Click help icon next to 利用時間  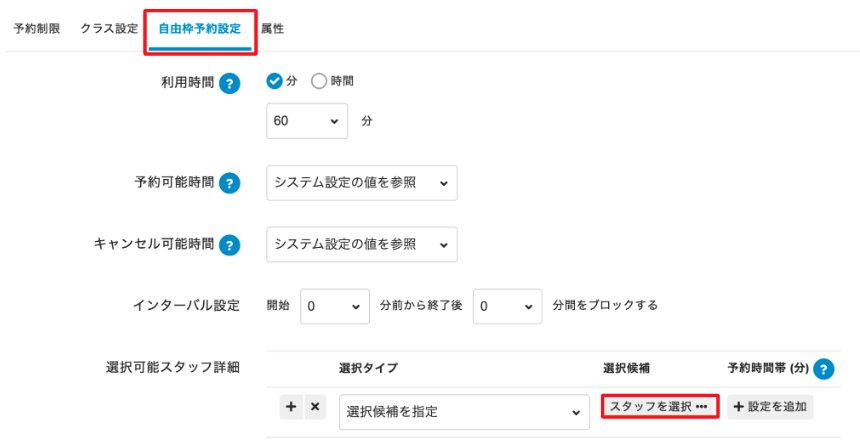(231, 84)
